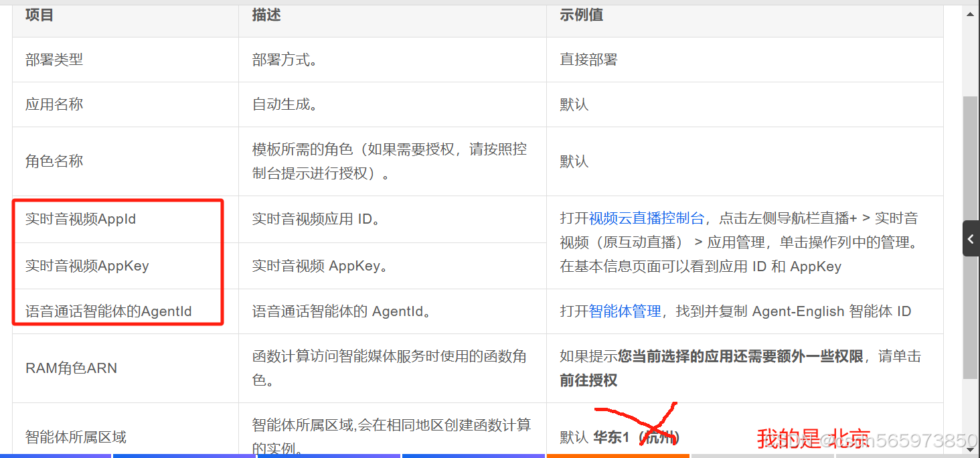This screenshot has width=980, height=458.
Task: Click the RAM角色ARN cell
Action: pos(125,368)
